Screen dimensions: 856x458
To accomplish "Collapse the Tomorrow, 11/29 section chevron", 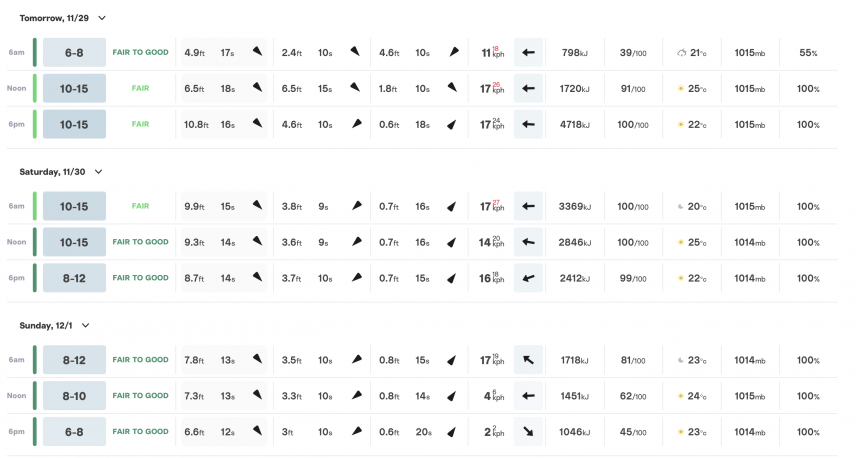I will tap(102, 18).
